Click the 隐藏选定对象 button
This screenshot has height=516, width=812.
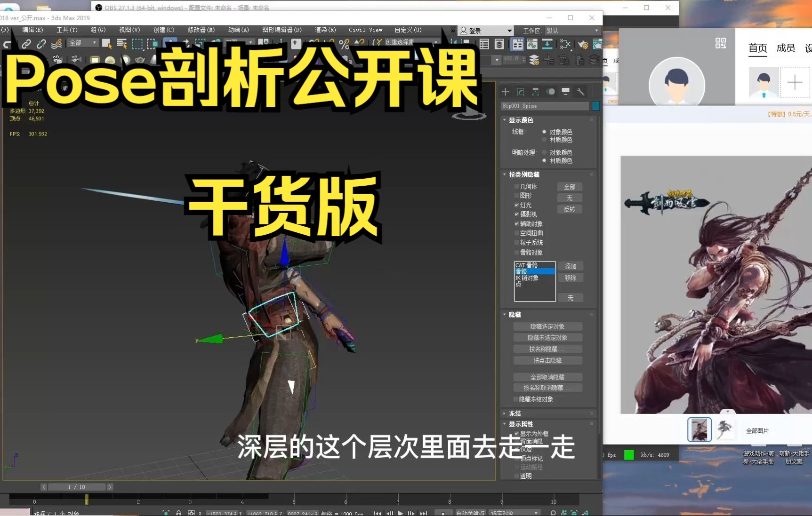pos(547,326)
